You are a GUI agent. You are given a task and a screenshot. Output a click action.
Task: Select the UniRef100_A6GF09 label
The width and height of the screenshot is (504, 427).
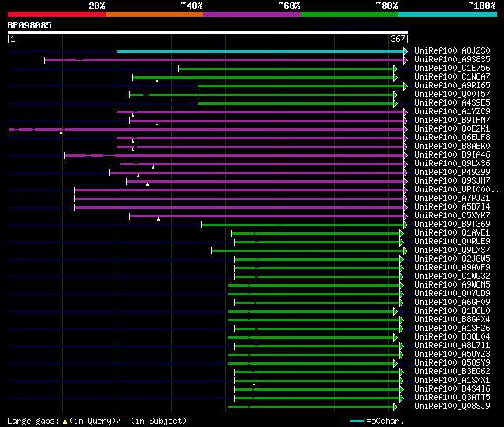click(452, 303)
